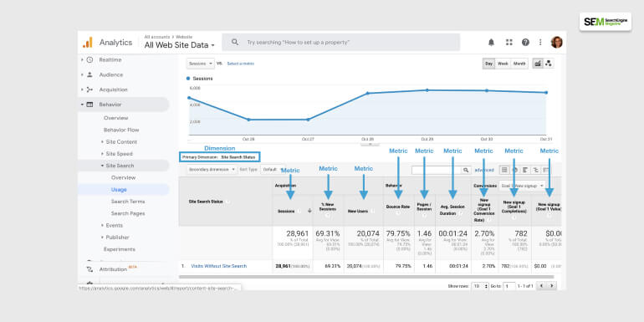644x322 pixels.
Task: Open the user account avatar
Action: click(x=556, y=43)
